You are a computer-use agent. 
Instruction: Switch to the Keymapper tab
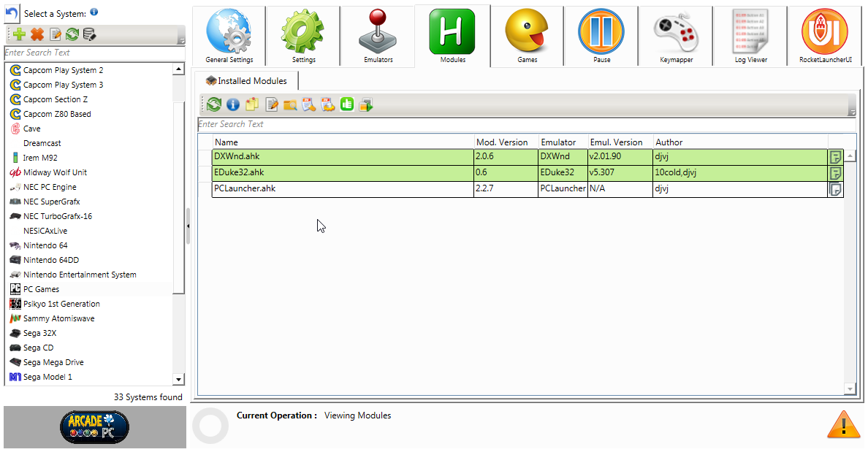pos(676,37)
